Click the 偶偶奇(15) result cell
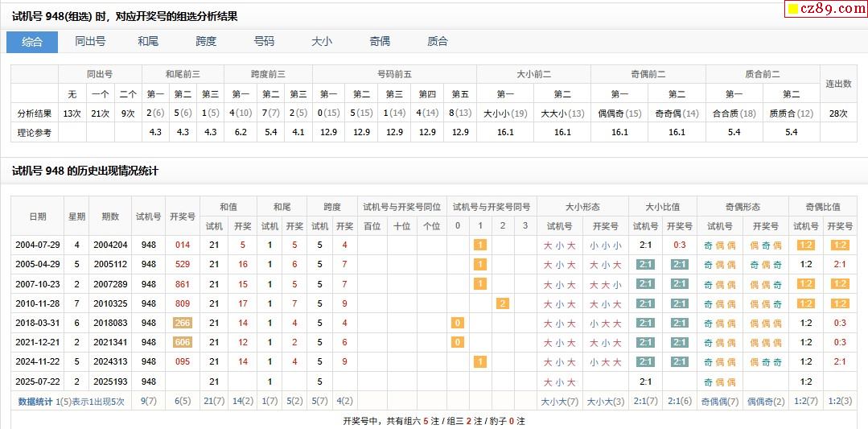 pyautogui.click(x=619, y=113)
